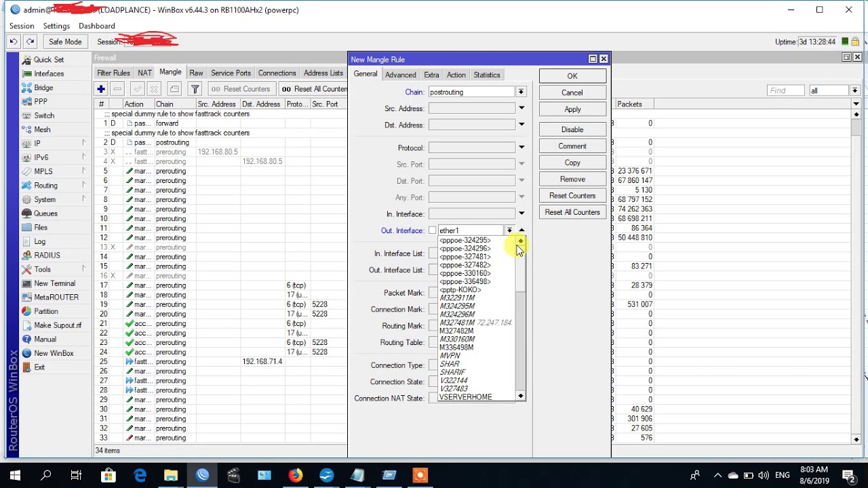Screen dimensions: 868x488
Task: Add a new mangle rule with plus icon
Action: (x=101, y=89)
